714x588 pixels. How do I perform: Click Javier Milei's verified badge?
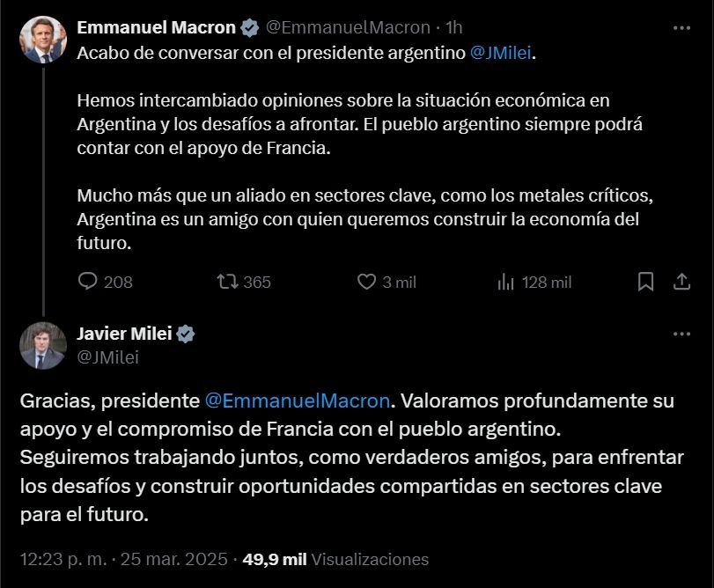click(187, 334)
